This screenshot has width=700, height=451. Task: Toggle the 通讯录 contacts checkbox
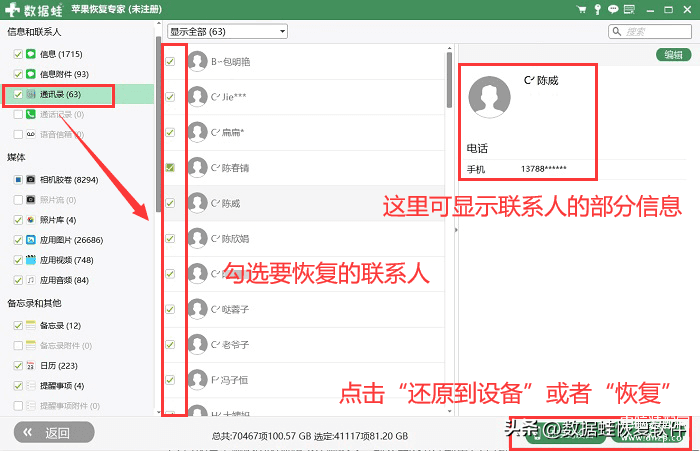point(18,95)
